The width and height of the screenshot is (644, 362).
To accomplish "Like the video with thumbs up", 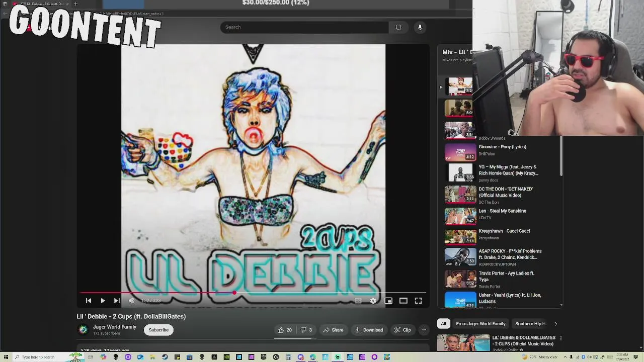I will pyautogui.click(x=284, y=330).
